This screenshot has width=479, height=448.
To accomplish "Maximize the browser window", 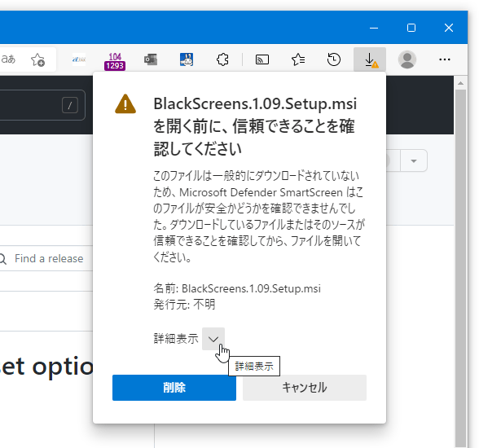I will 411,28.
